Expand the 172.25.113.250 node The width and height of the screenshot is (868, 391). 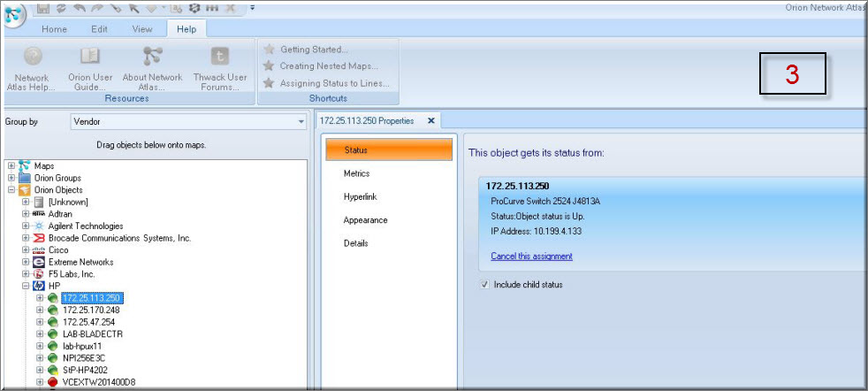pos(39,298)
